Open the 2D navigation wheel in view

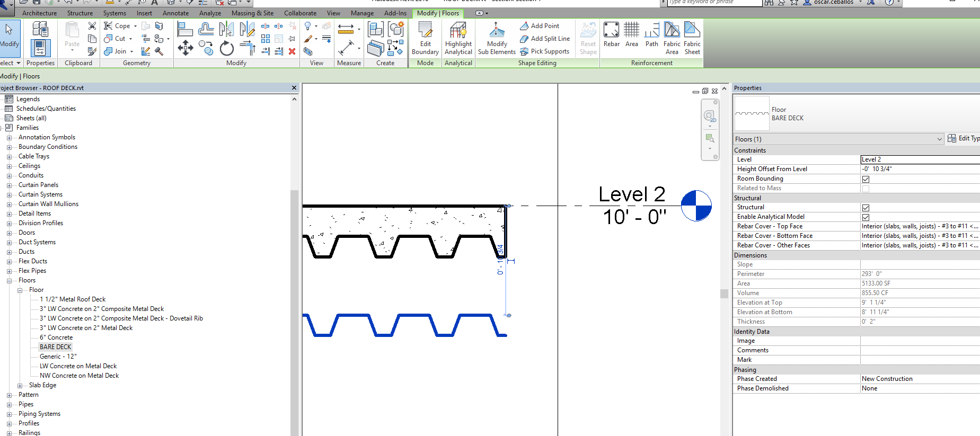click(710, 116)
